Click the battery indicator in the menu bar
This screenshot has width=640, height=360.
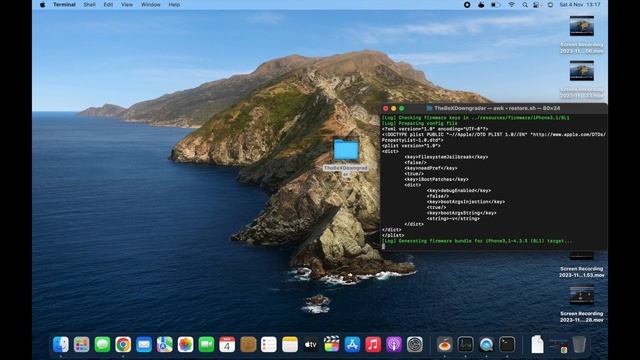coord(495,4)
